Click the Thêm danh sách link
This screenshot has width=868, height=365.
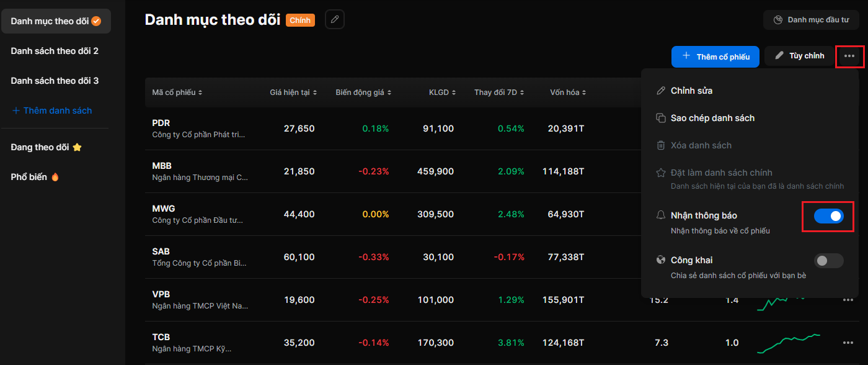click(x=52, y=110)
